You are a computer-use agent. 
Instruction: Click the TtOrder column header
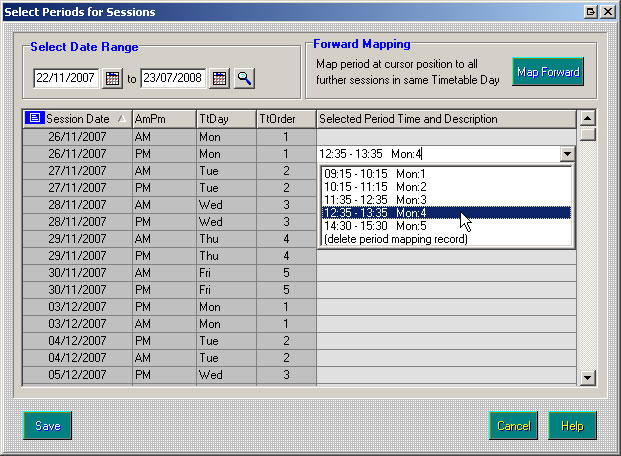click(x=285, y=119)
